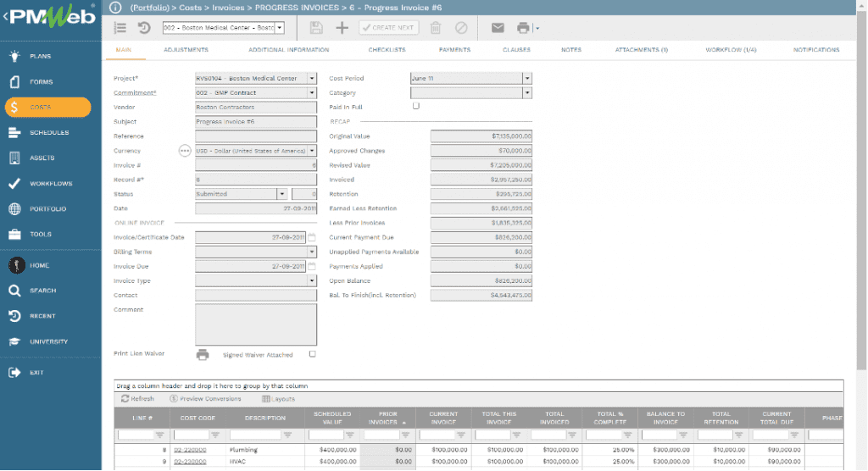Open the Portfolio globe icon

(x=15, y=208)
